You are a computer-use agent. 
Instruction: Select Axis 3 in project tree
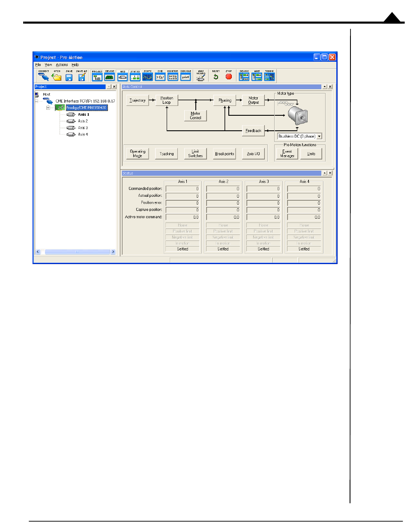(x=83, y=128)
